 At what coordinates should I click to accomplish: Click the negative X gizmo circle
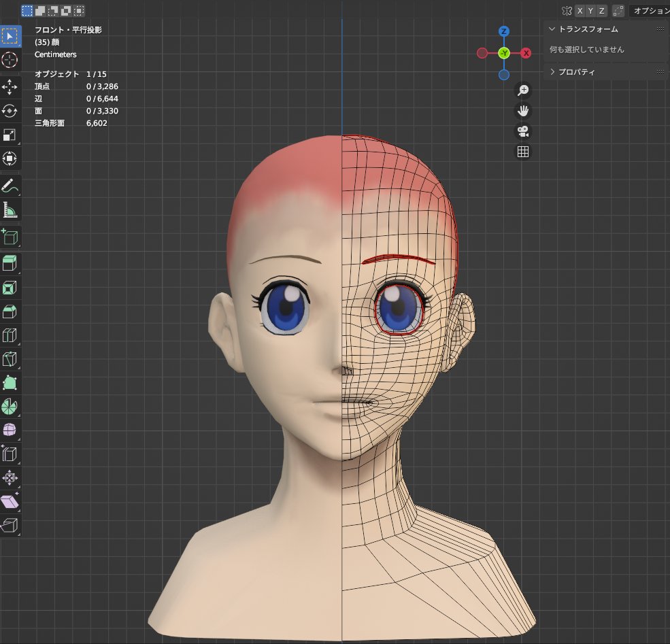tap(482, 53)
